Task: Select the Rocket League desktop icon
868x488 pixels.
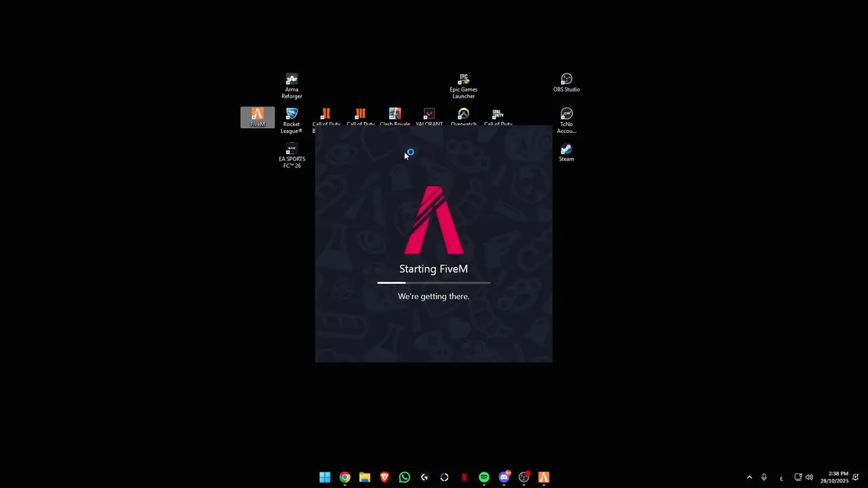Action: (x=292, y=121)
